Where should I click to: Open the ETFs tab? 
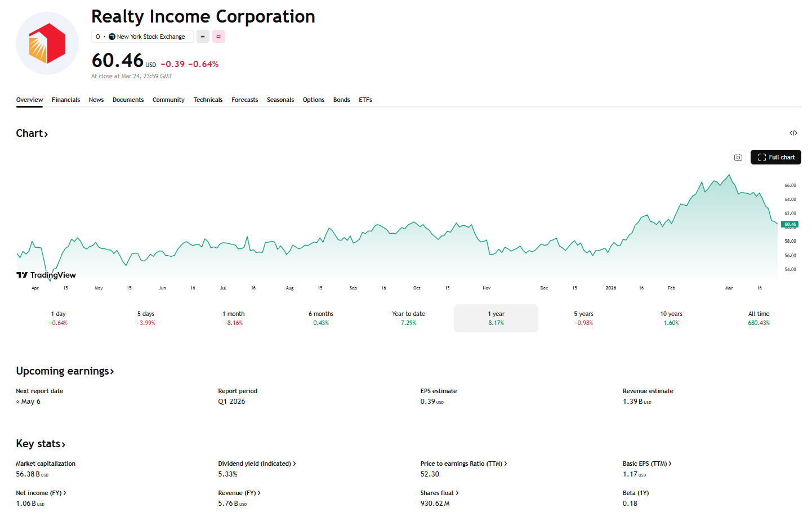coord(365,100)
